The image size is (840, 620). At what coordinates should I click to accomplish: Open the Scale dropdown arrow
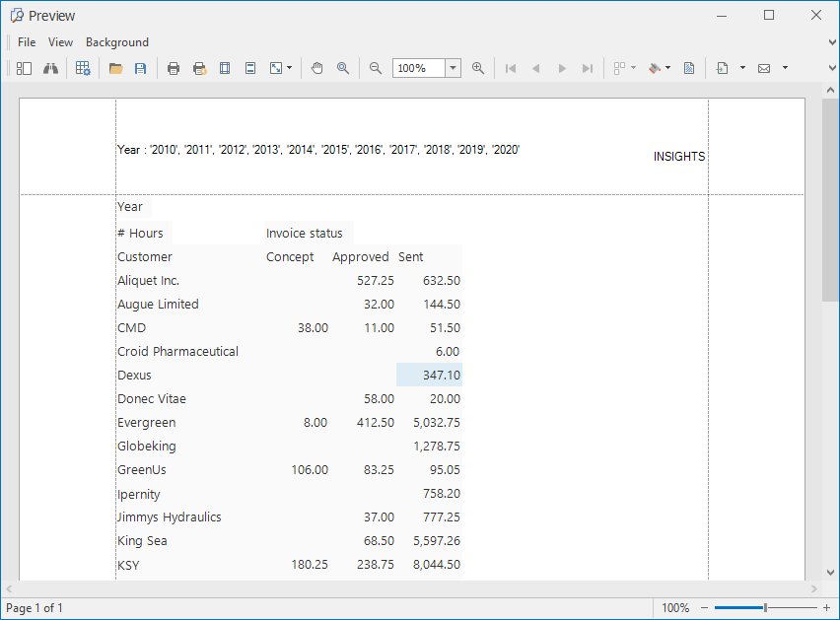[x=289, y=68]
